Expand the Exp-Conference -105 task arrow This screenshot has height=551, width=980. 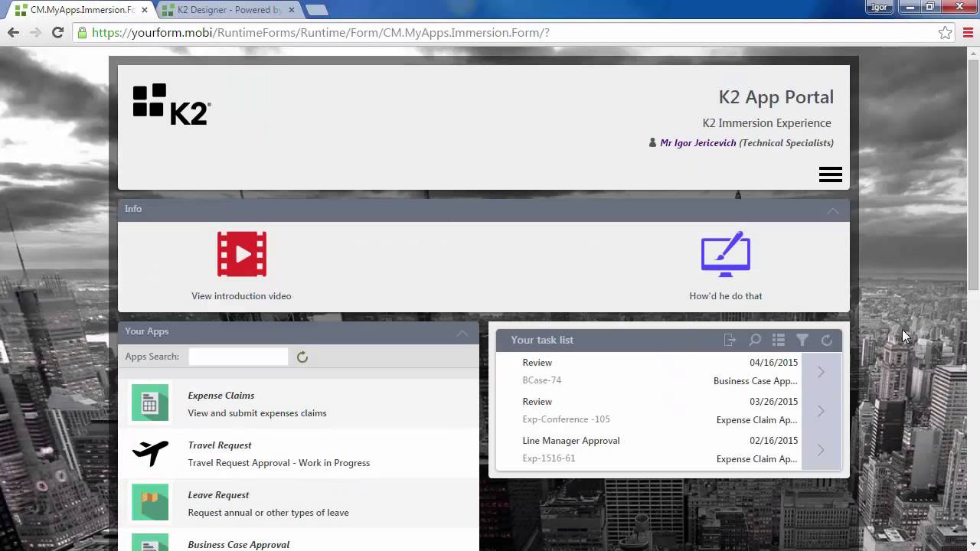(821, 411)
